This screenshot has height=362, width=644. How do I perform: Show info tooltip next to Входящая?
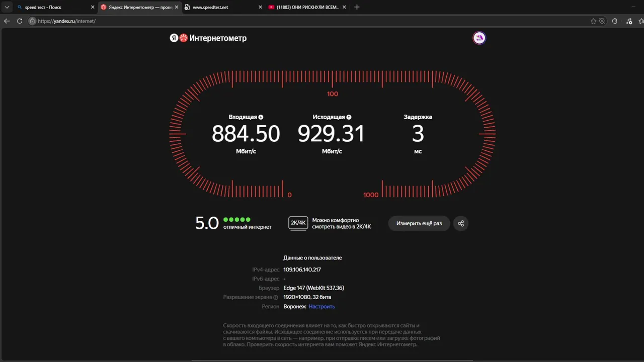tap(261, 117)
